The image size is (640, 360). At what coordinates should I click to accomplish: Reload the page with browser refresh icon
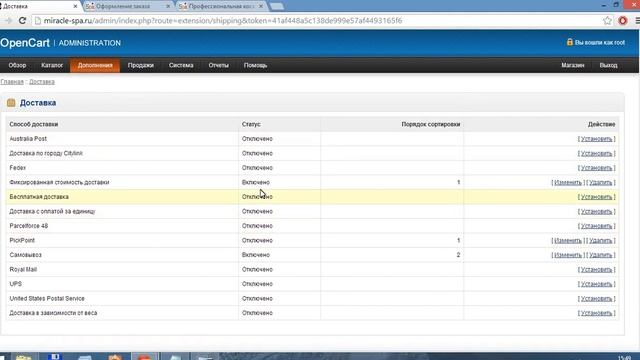tap(22, 20)
